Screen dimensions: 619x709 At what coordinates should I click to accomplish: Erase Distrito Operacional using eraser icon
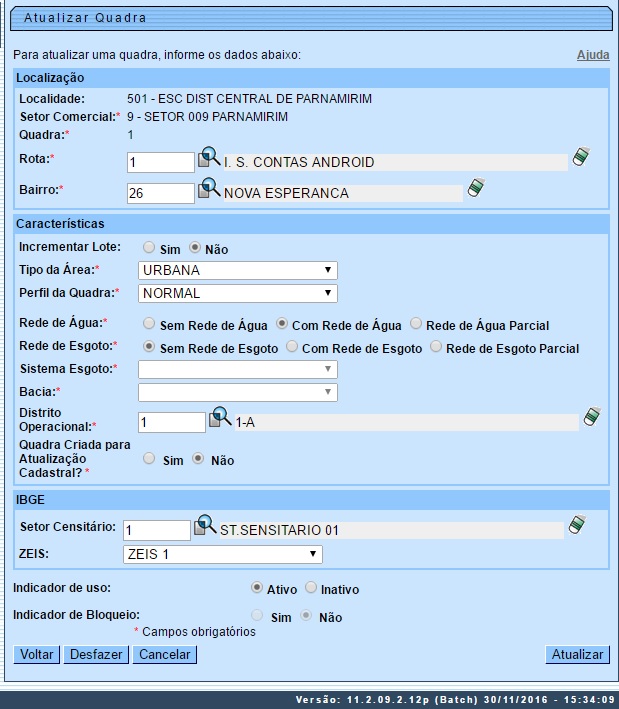(x=591, y=418)
